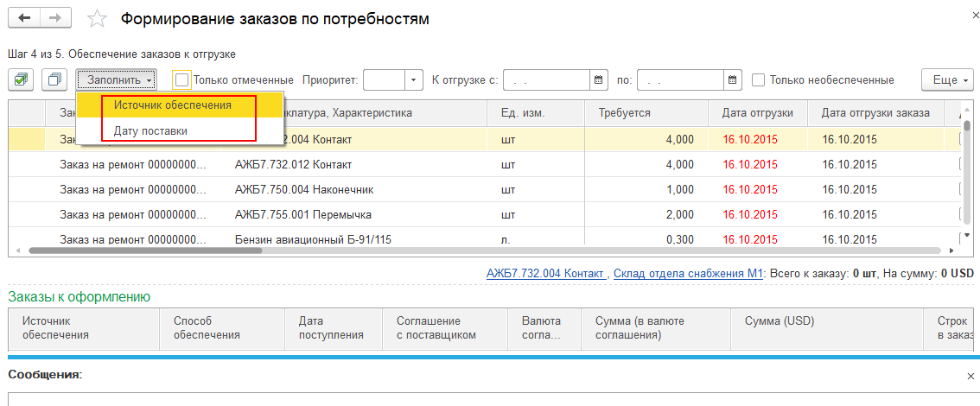Choose 'Дату поставки' menu item
980x406 pixels.
[151, 130]
